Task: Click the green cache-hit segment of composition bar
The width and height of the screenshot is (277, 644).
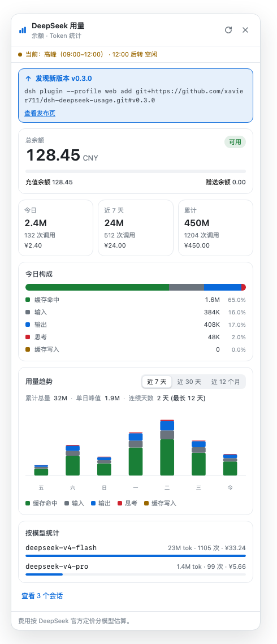Action: (x=97, y=287)
